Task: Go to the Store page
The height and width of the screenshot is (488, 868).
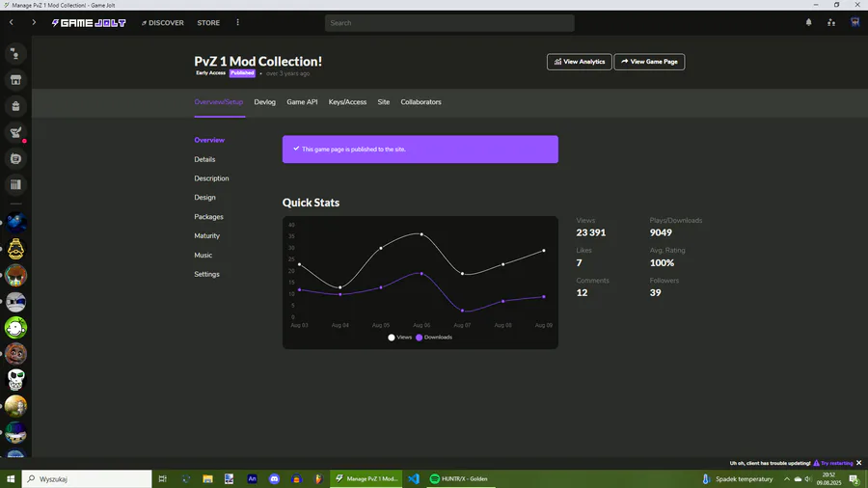Action: tap(208, 23)
